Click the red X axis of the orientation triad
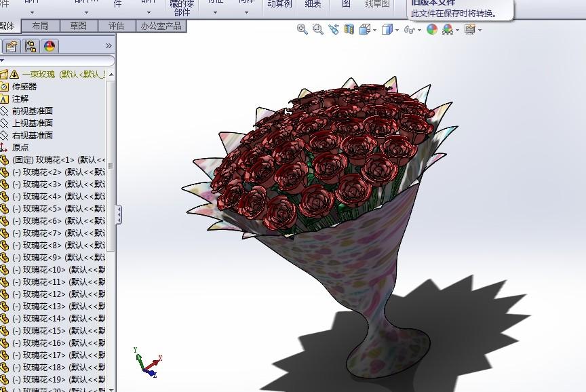 [x=153, y=364]
